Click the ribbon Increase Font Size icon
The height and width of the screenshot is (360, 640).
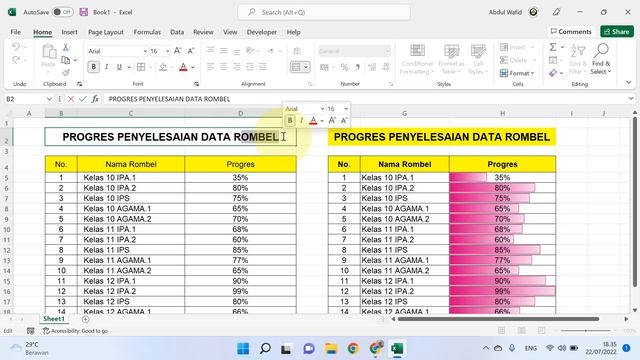pos(178,51)
